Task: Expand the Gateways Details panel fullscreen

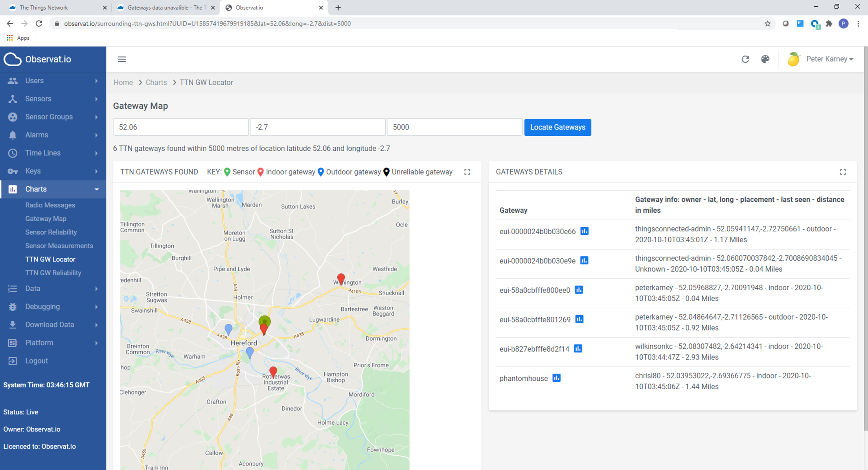Action: click(x=843, y=172)
